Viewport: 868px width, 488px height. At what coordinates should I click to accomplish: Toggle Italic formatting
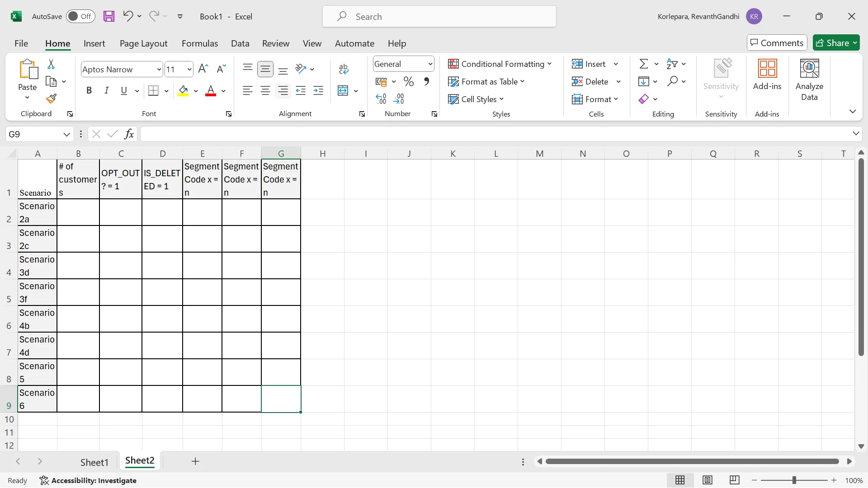107,91
